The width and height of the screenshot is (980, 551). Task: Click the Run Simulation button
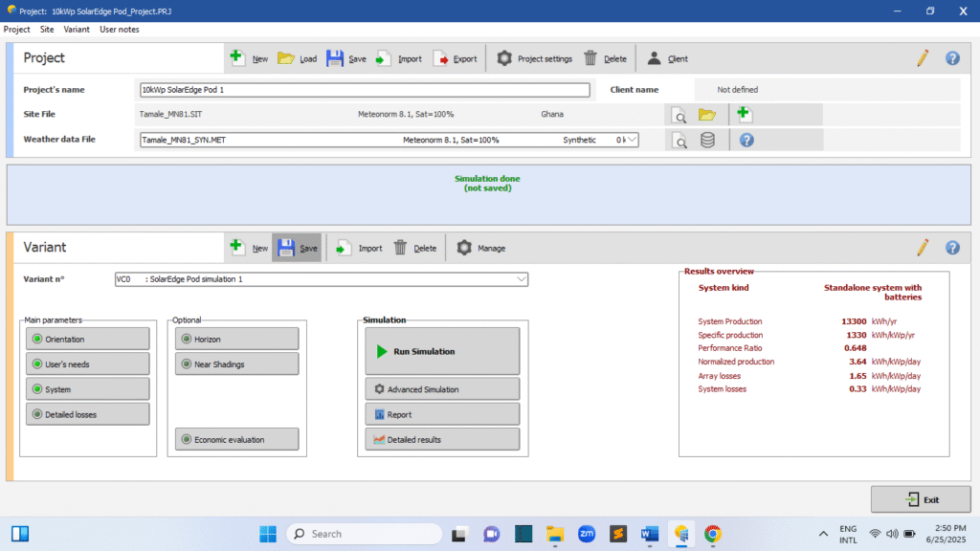[442, 351]
